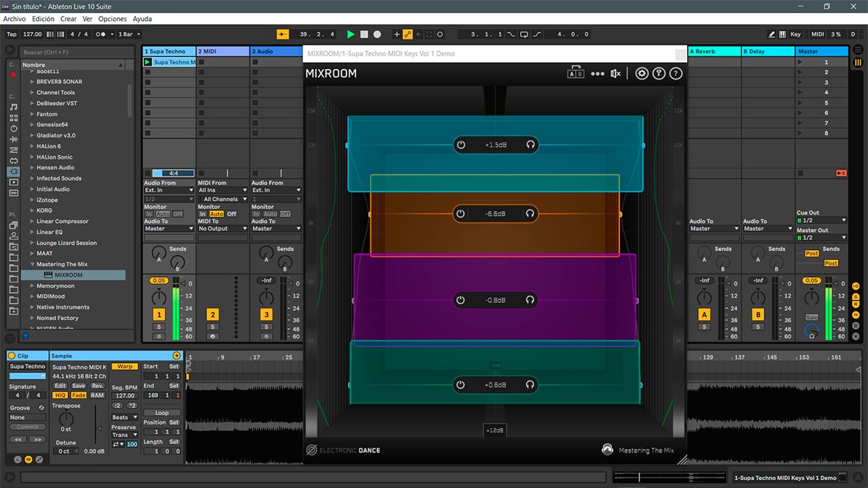
Task: Solo the -0.8dB band with headphone icon
Action: click(x=530, y=299)
